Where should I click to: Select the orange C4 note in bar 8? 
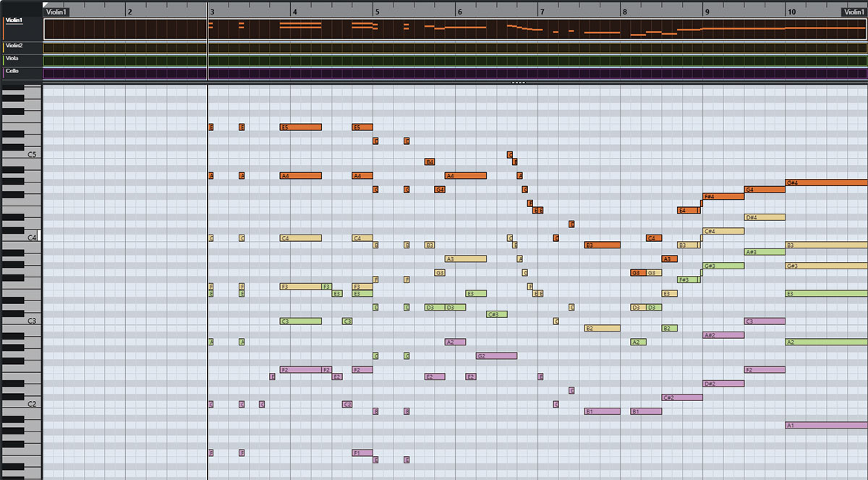654,237
